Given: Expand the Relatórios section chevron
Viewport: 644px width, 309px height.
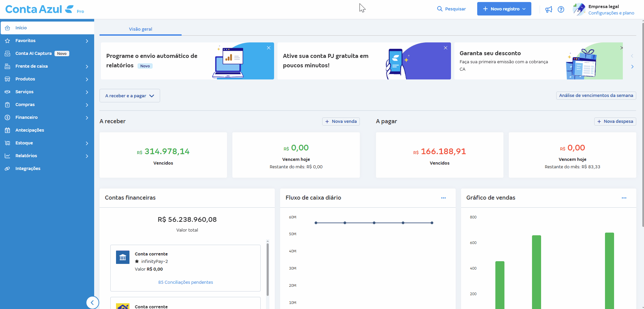Looking at the screenshot, I should point(87,156).
